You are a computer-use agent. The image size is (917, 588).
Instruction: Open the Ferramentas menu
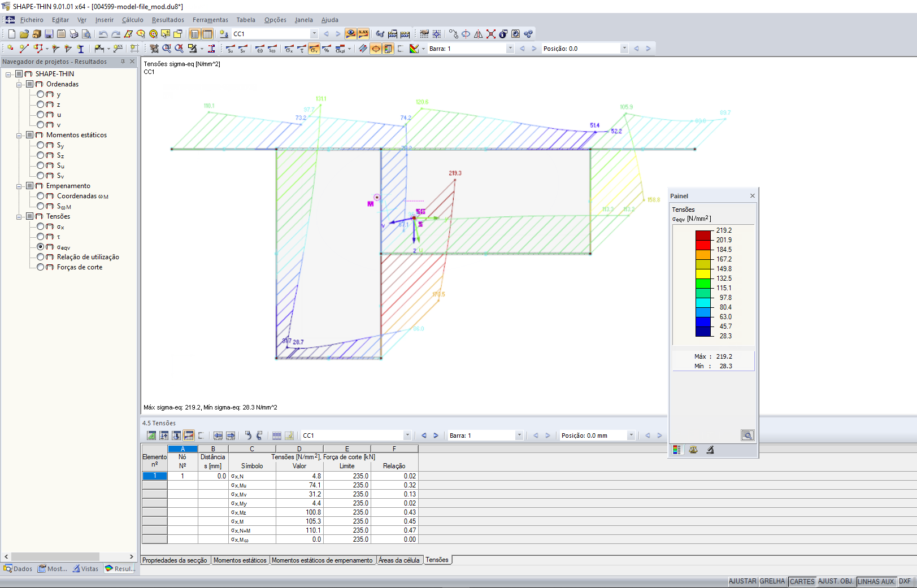point(210,20)
